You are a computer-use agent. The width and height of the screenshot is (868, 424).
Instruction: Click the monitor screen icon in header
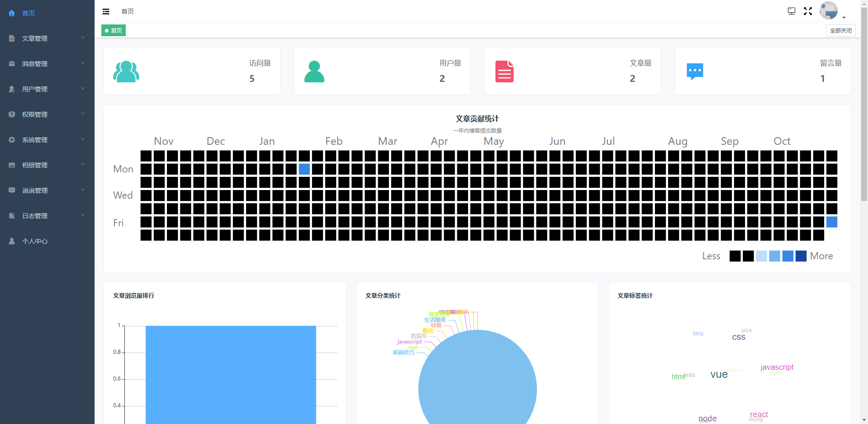coord(792,11)
